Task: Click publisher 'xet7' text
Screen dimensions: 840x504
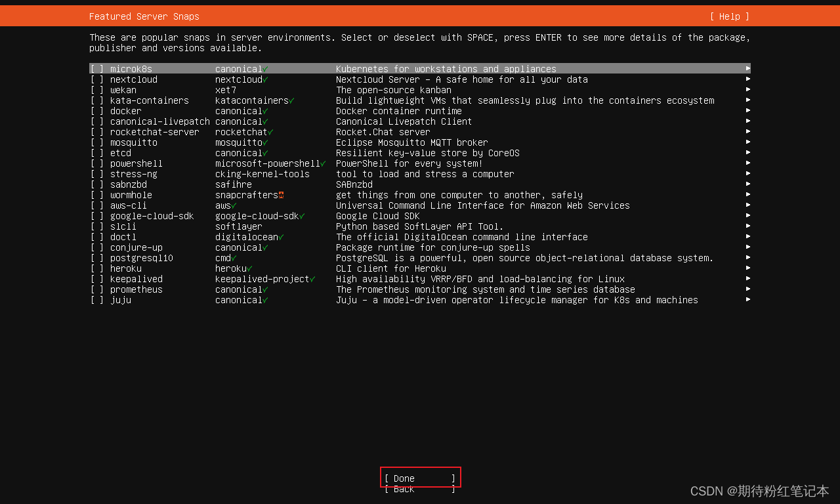Action: tap(226, 90)
